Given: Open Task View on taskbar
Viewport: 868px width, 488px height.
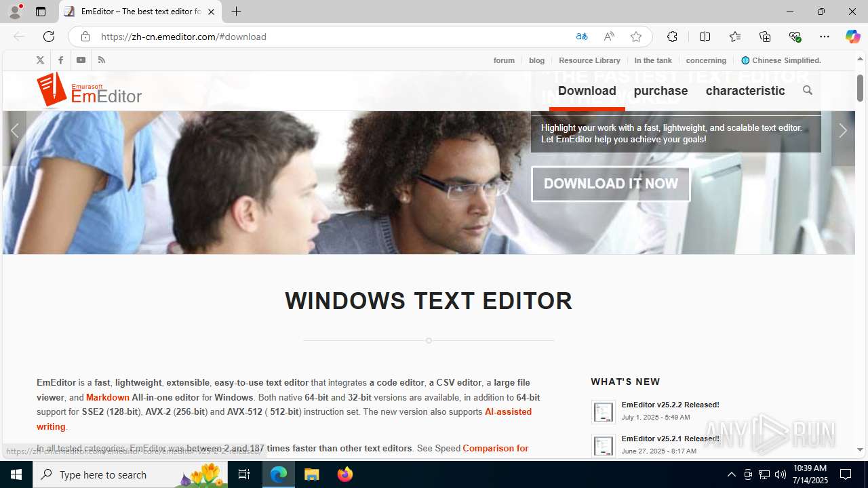Looking at the screenshot, I should 244,474.
